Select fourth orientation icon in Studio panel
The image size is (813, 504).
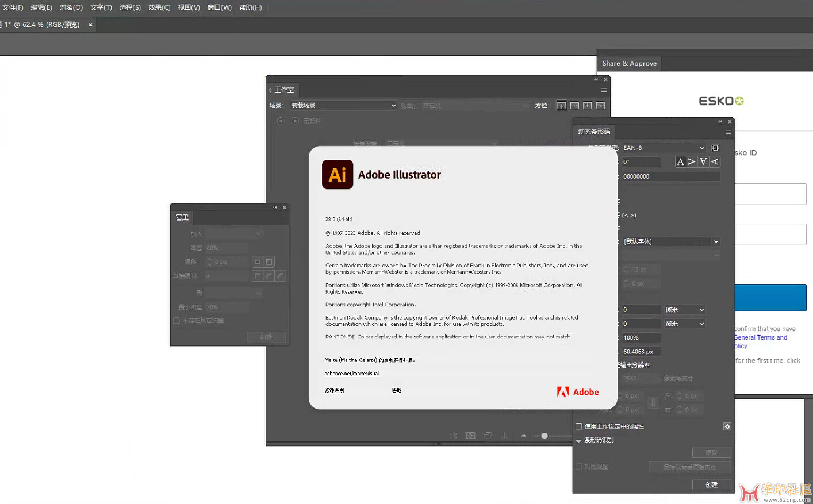600,106
